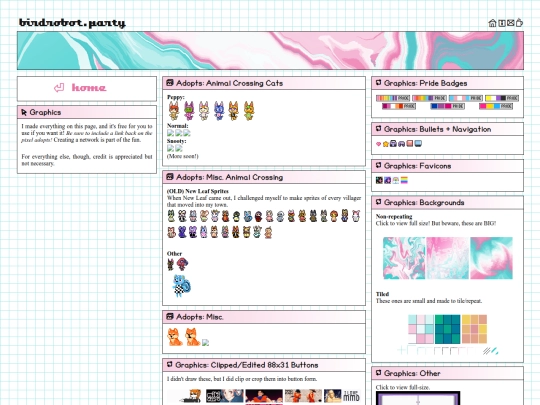The image size is (540, 405).
Task: Open the pale pink speckled background thumbnail
Action: 448,258
